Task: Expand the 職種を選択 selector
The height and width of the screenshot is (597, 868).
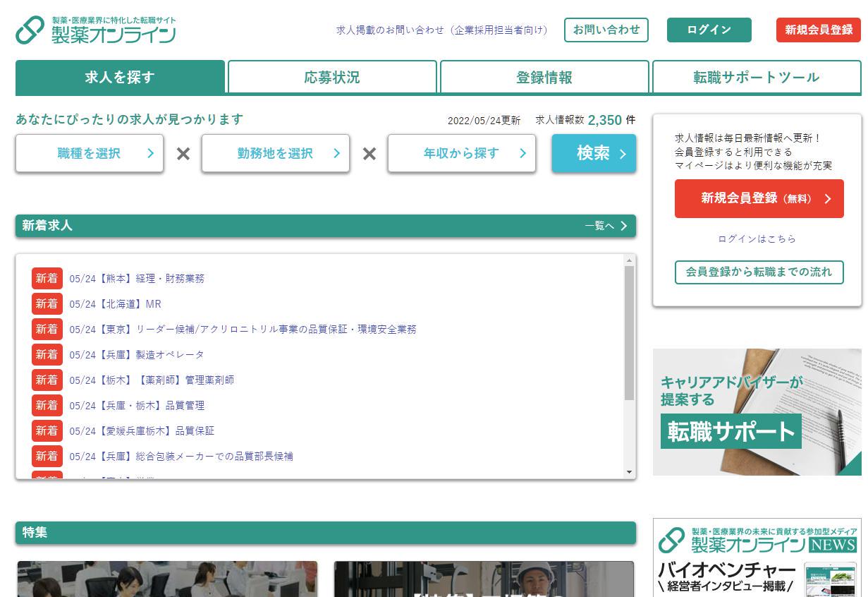Action: click(x=90, y=154)
